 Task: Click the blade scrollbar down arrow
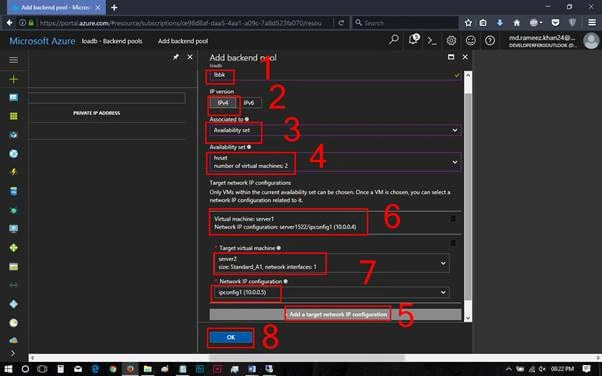click(x=468, y=318)
